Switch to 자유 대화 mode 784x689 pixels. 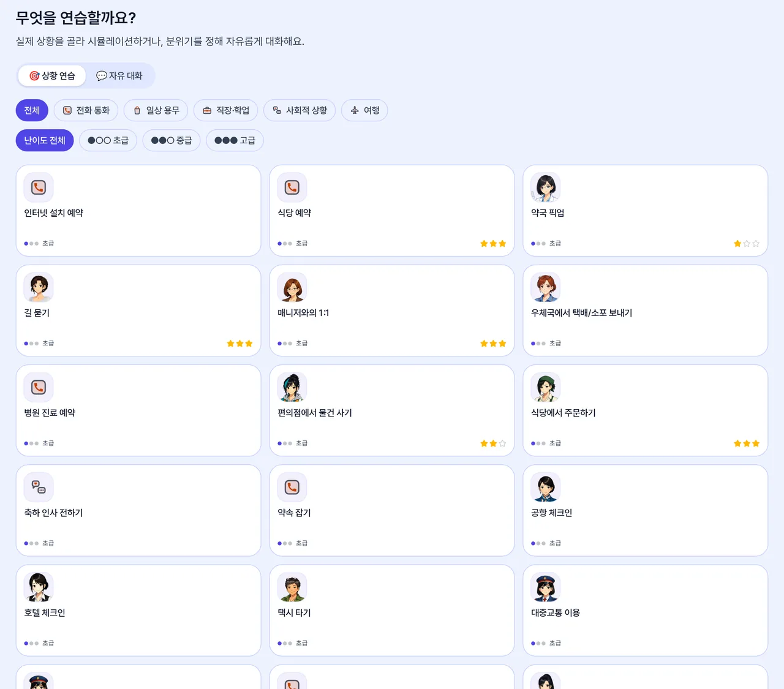(119, 76)
